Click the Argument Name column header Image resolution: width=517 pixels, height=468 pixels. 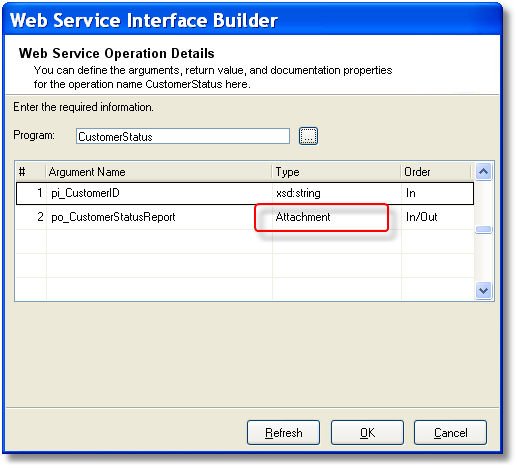[x=159, y=172]
